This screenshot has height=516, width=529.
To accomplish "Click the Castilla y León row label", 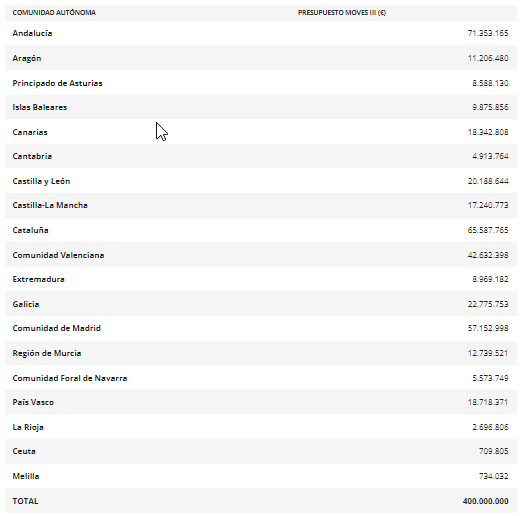I will (x=41, y=181).
